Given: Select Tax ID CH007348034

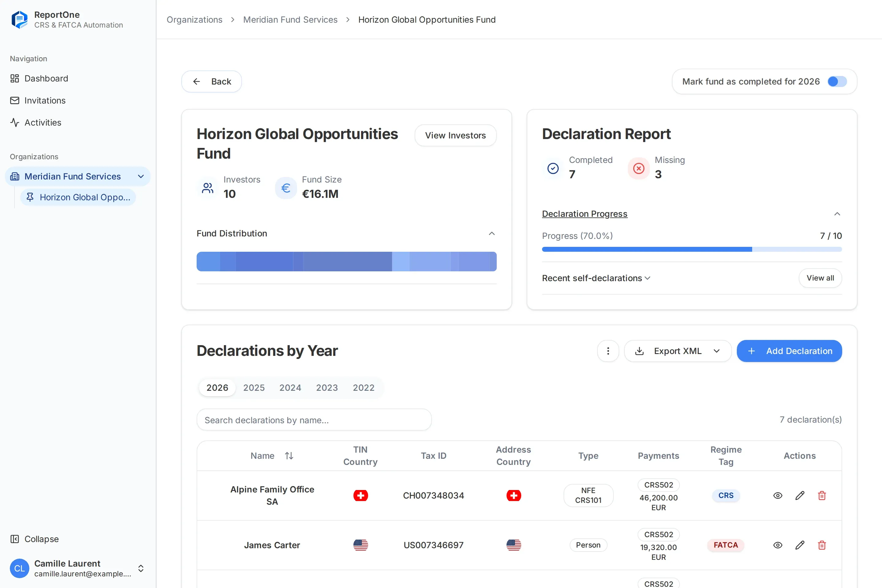Looking at the screenshot, I should pyautogui.click(x=434, y=496).
